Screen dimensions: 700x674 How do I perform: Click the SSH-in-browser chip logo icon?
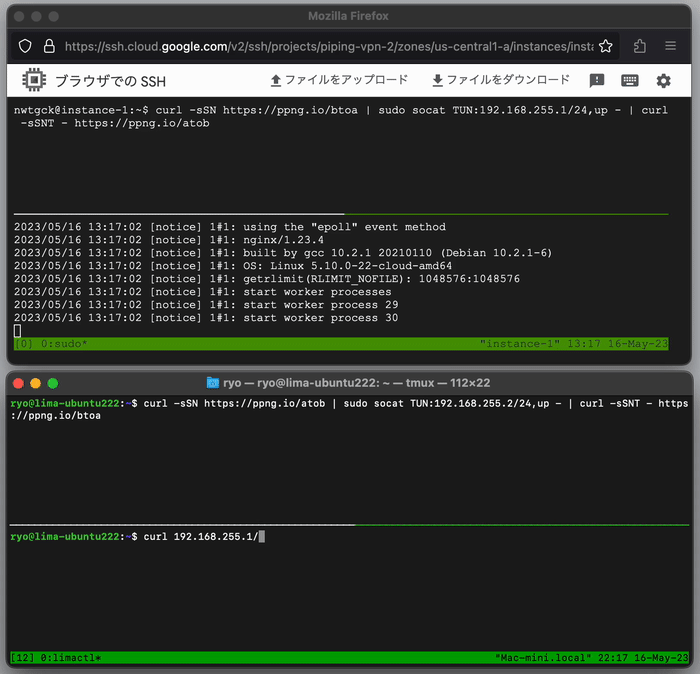[x=34, y=80]
